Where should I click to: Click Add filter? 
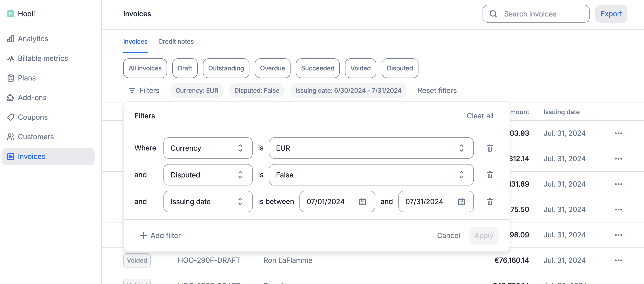coord(160,235)
